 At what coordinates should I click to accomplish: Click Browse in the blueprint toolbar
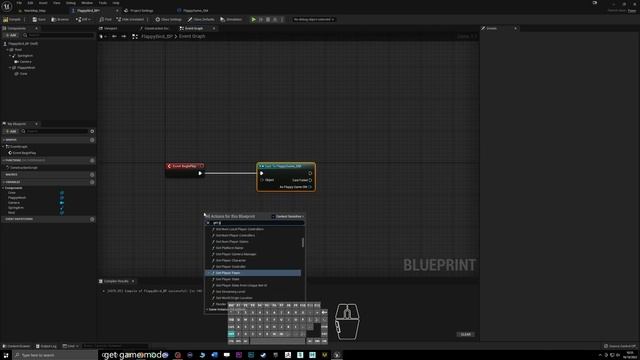[x=60, y=19]
